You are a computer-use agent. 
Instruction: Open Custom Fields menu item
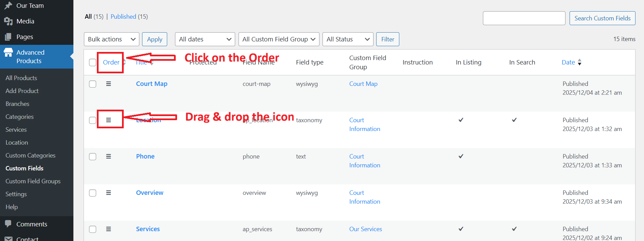24,168
